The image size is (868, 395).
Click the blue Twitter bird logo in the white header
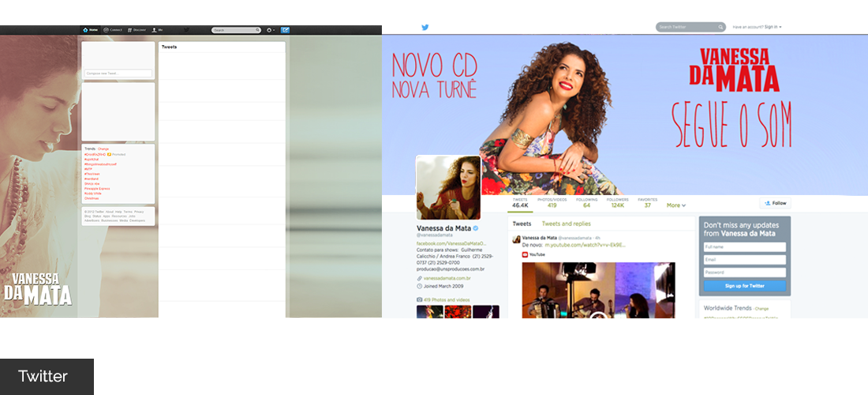425,27
